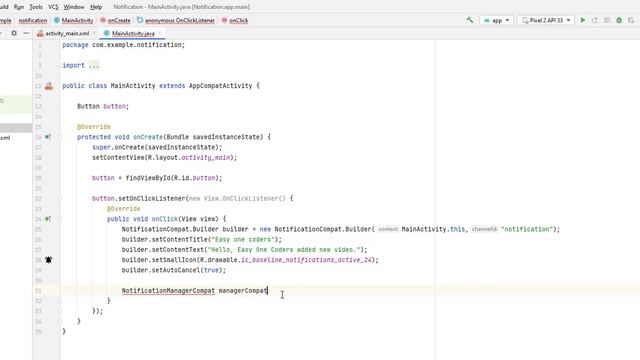
Task: Collapse the onClick method fold marker
Action: point(60,219)
